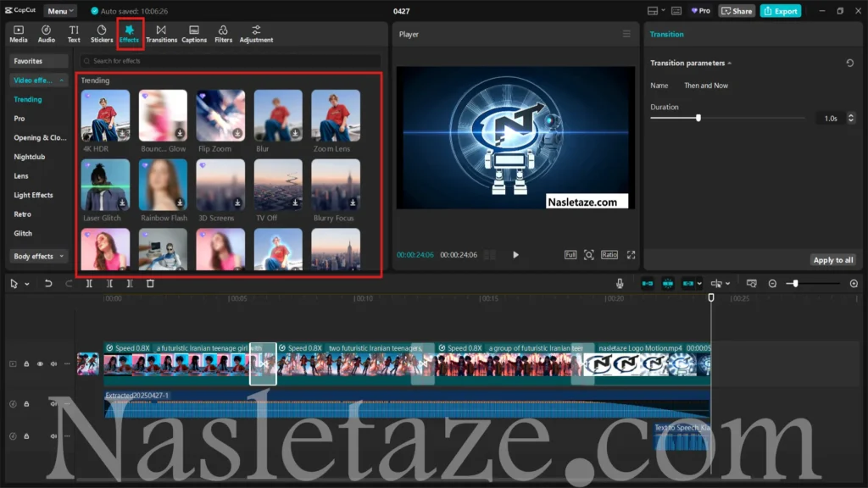Open the Filters tab
868x488 pixels.
point(223,34)
